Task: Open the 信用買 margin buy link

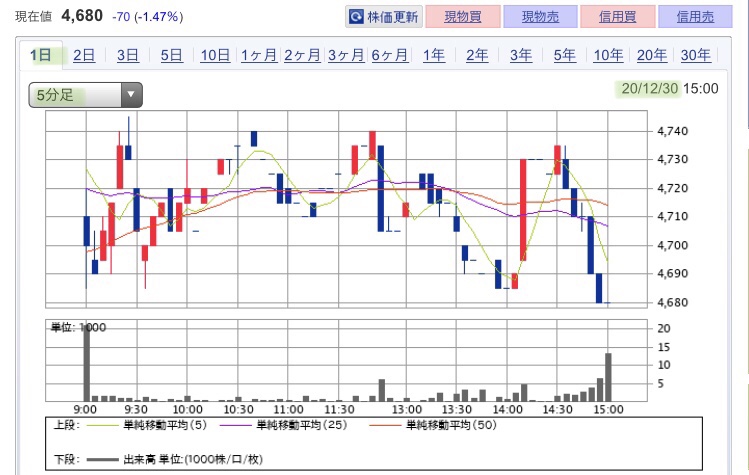Action: 618,17
